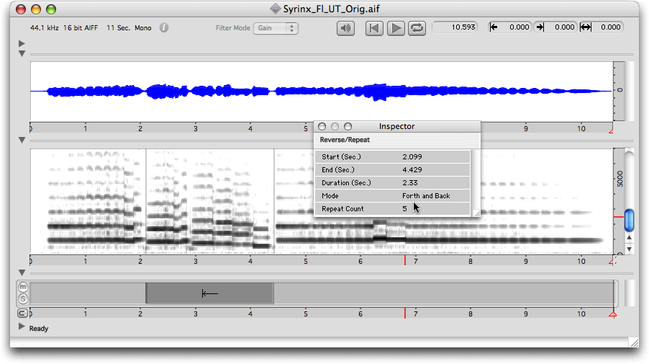
Task: Rewind playback to the start
Action: tap(374, 28)
